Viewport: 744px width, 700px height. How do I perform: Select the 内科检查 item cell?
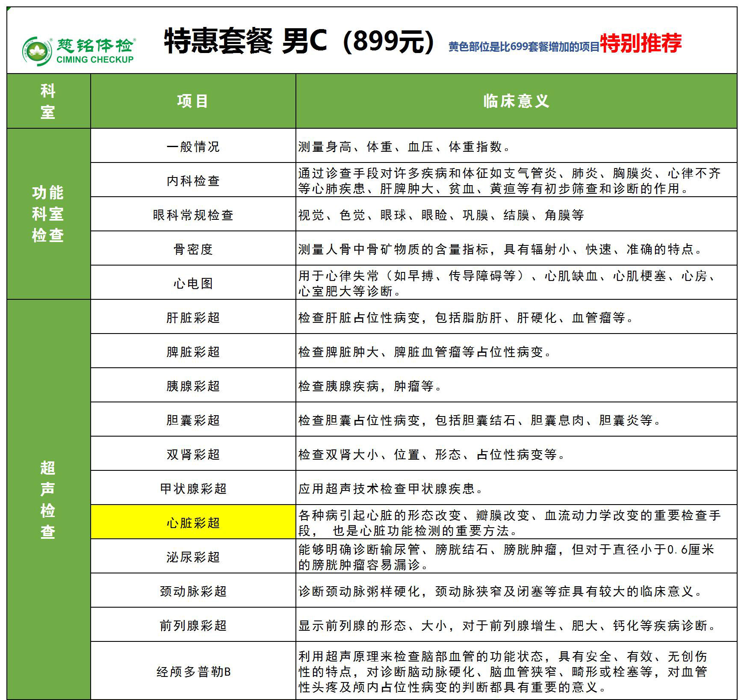pos(193,180)
